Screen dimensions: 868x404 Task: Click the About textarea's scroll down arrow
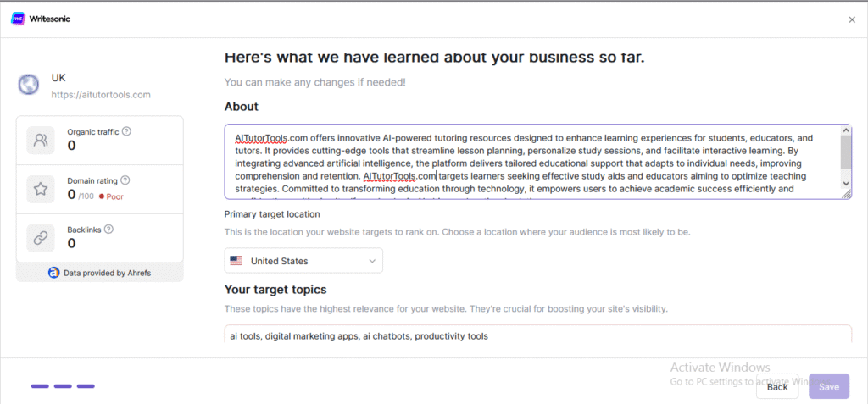[846, 183]
